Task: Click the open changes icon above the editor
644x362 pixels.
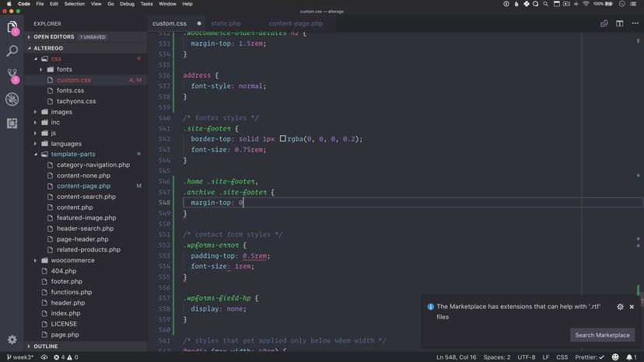Action: [604, 24]
